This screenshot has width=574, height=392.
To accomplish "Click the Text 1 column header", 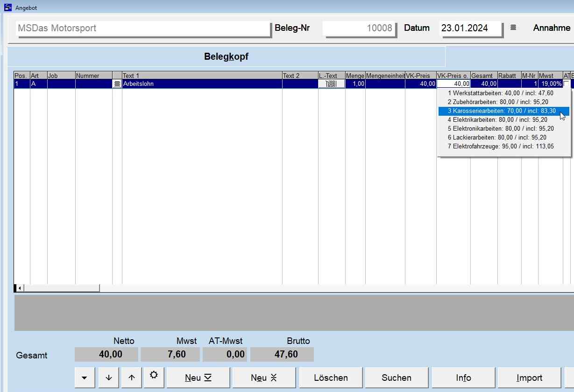I will tap(202, 76).
